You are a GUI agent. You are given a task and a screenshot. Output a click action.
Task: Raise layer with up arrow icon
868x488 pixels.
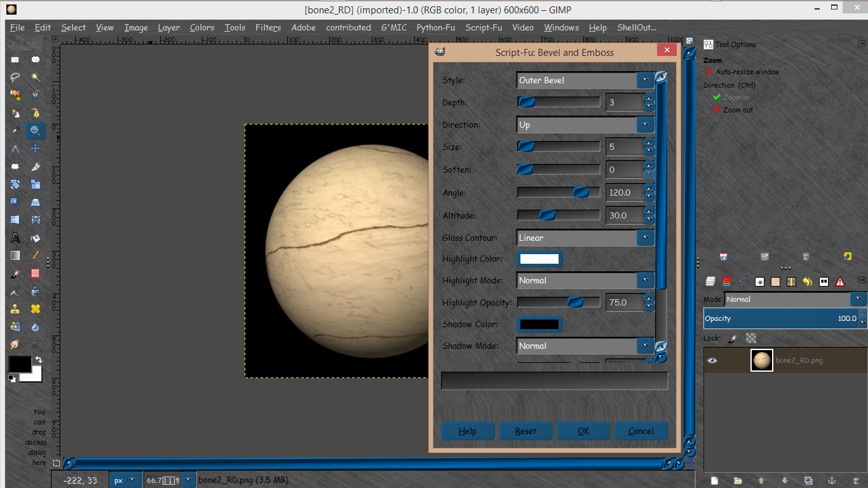coord(761,480)
